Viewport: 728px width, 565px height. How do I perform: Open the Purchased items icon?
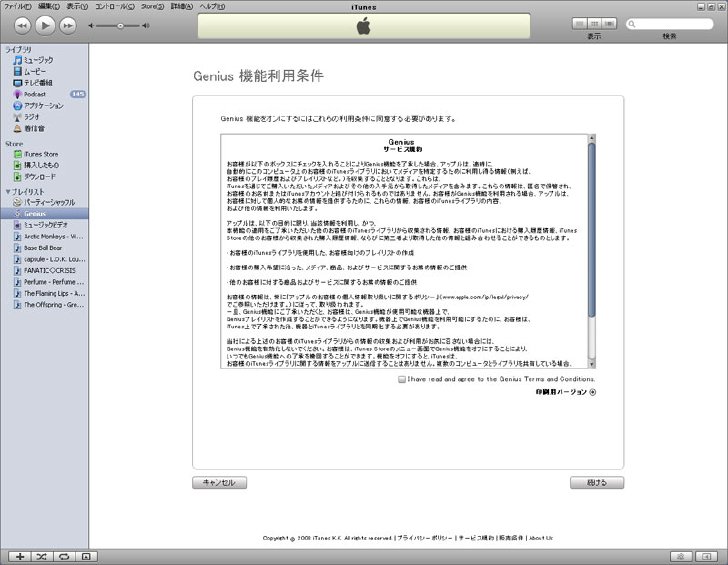[x=18, y=165]
